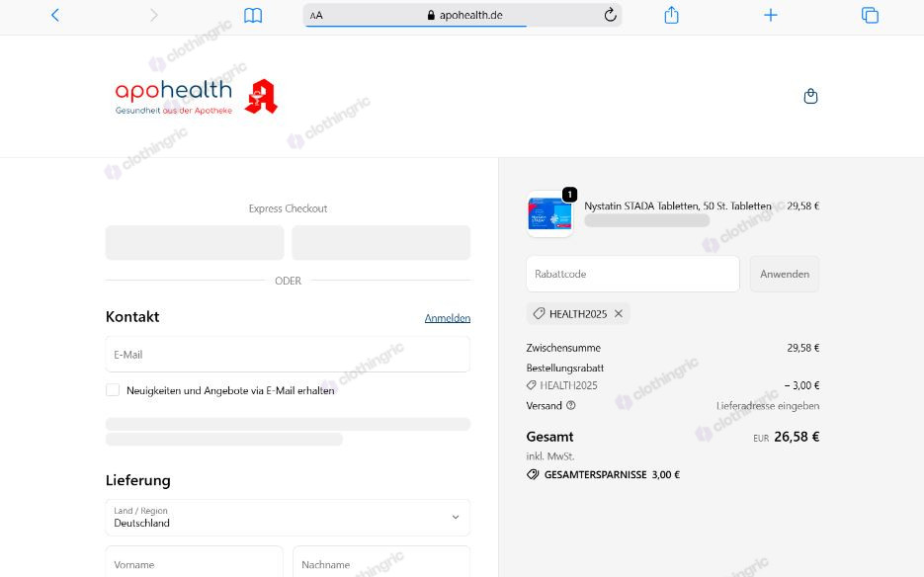The image size is (924, 577).
Task: Click the Nachname input field
Action: pyautogui.click(x=381, y=561)
